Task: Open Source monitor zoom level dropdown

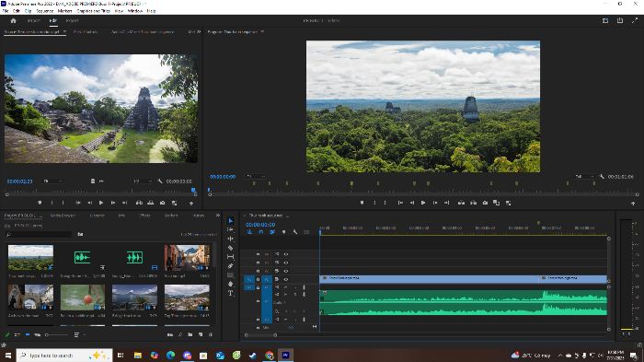Action: 53,181
